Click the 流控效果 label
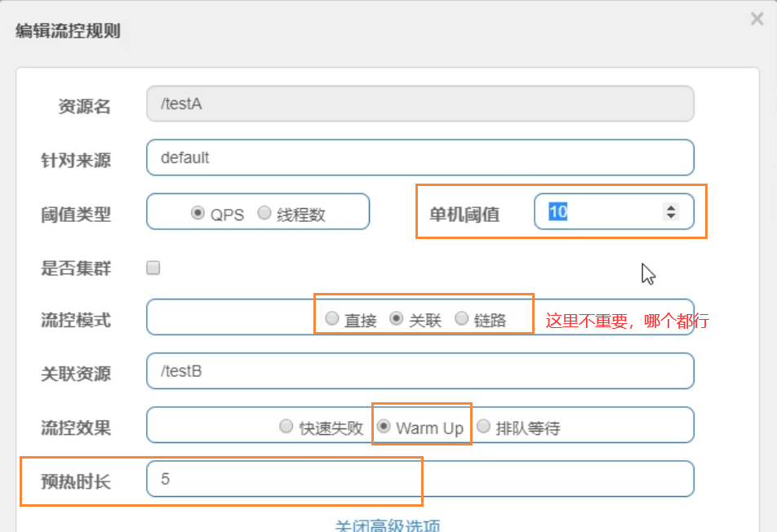This screenshot has height=532, width=777. pos(76,428)
